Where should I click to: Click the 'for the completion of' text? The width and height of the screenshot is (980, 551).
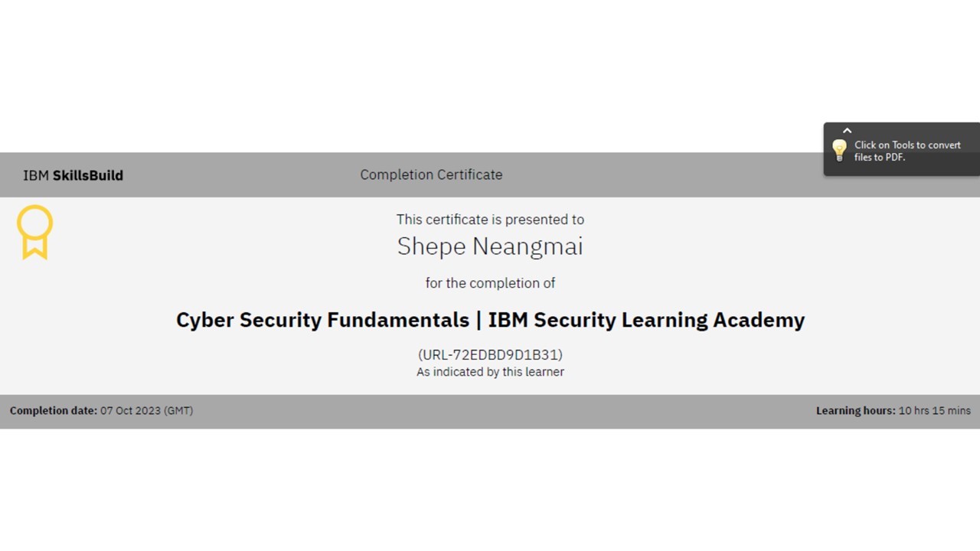tap(490, 283)
